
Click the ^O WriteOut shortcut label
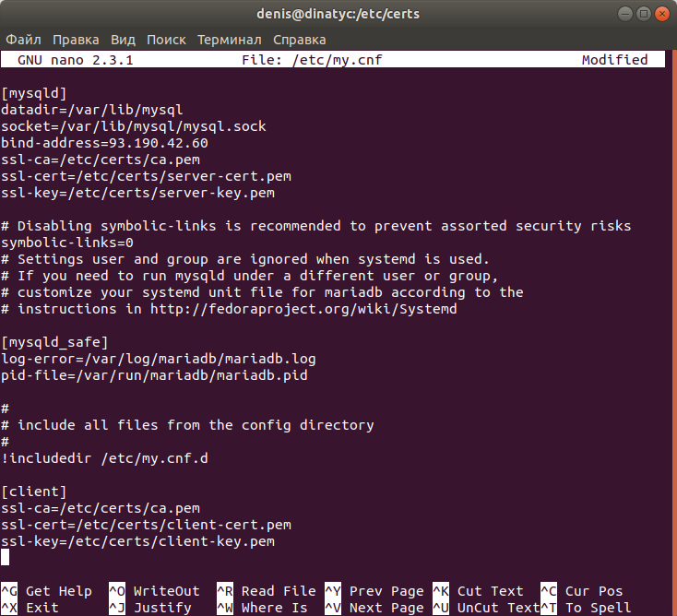(154, 591)
